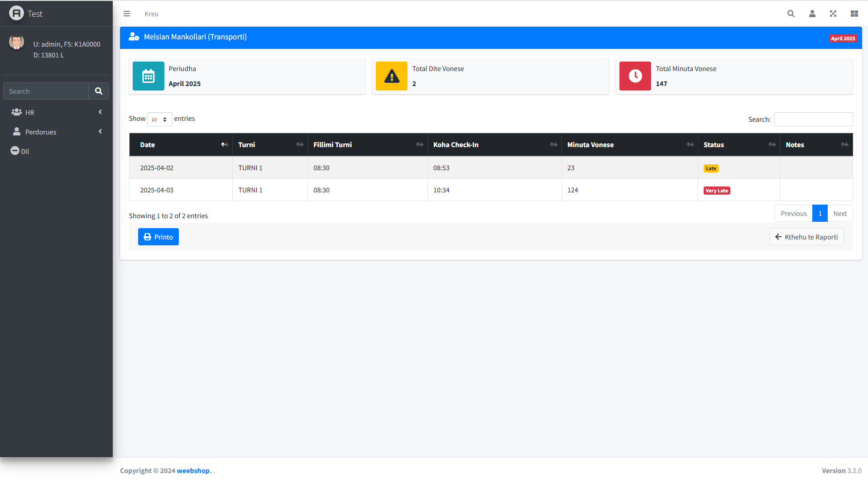This screenshot has width=868, height=483.
Task: Click the hamburger sidebar toggle icon
Action: coord(127,14)
